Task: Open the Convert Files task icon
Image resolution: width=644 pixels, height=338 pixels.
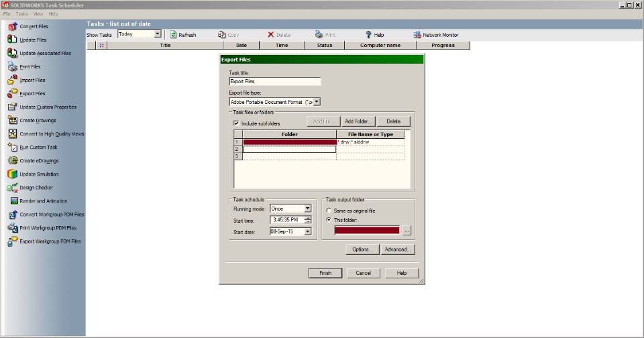Action: (x=12, y=26)
